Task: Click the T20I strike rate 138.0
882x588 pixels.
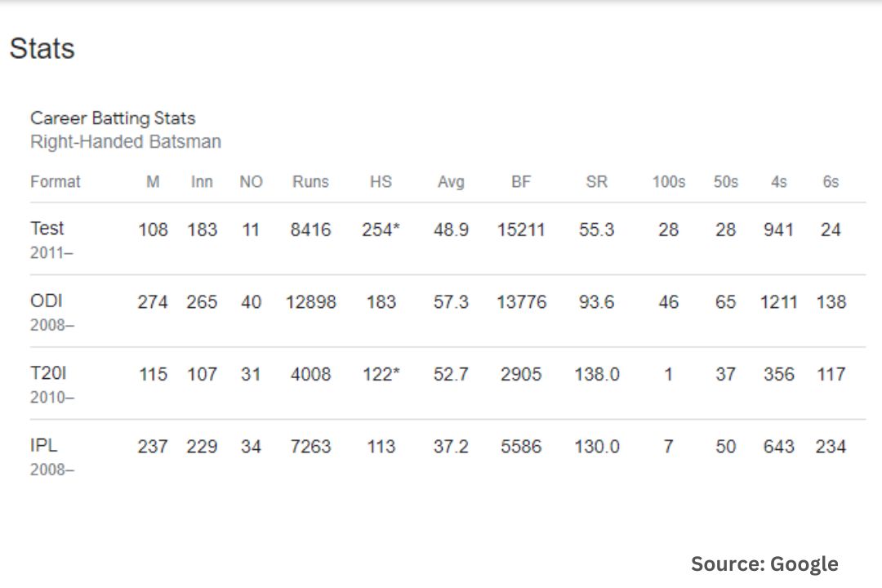Action: (597, 374)
